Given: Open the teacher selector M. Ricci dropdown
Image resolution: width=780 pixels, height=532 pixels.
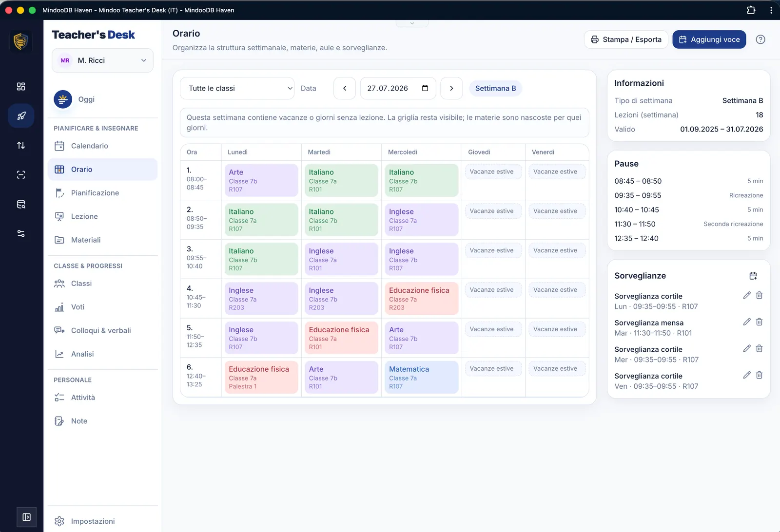Looking at the screenshot, I should (102, 60).
